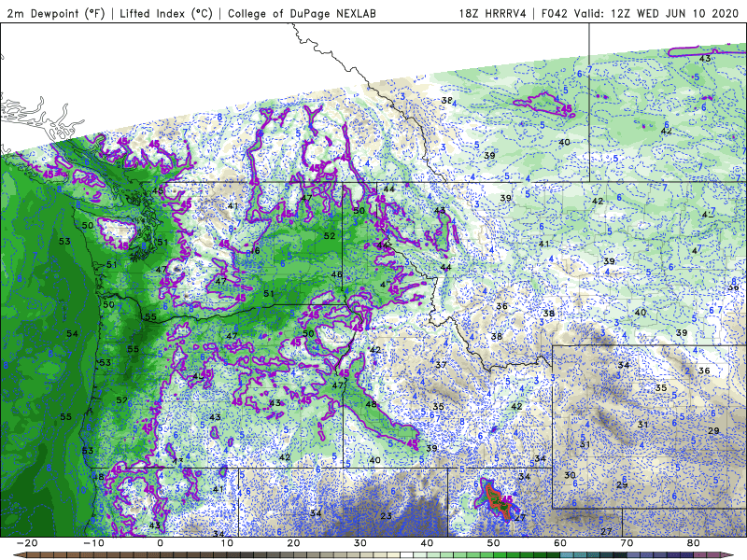The width and height of the screenshot is (747, 560).
Task: Click the '0' colorbar tick label
Action: (x=160, y=543)
